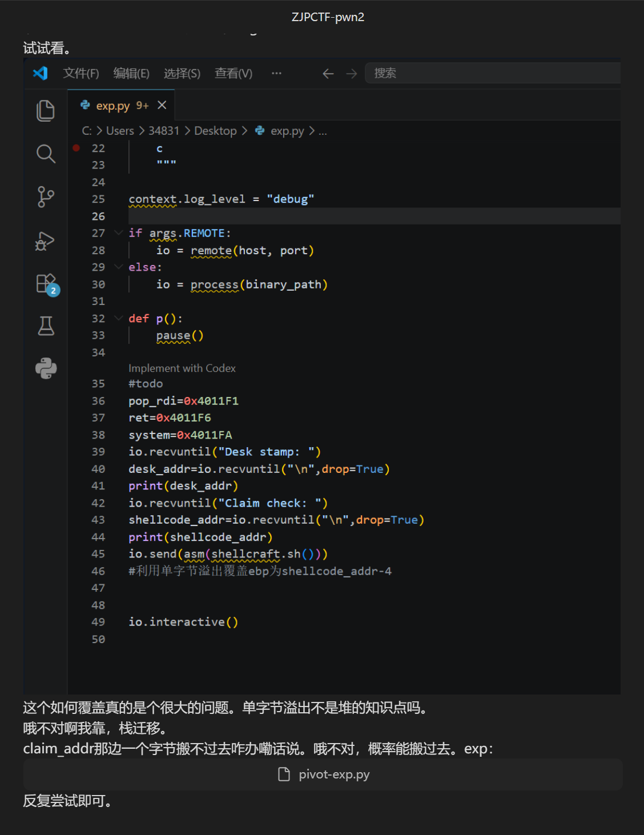Click the ret=0x4011F6 line
Image resolution: width=644 pixels, height=835 pixels.
pyautogui.click(x=170, y=418)
